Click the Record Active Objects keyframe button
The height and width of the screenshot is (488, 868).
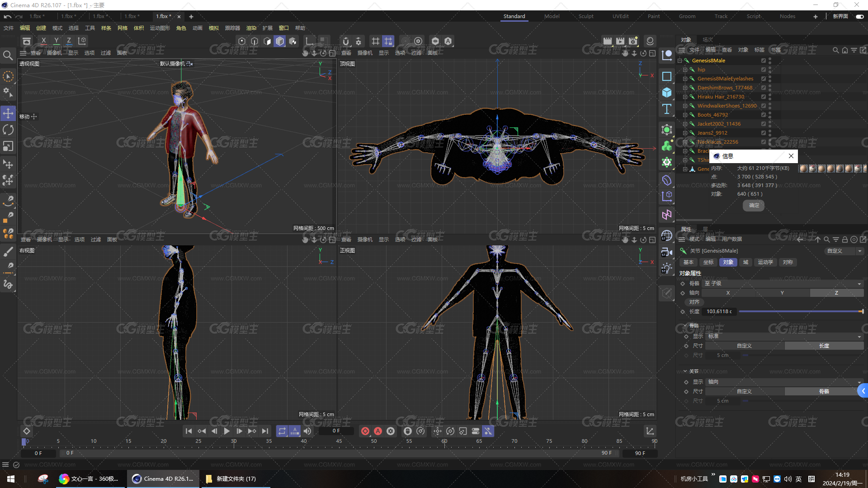[x=365, y=431]
